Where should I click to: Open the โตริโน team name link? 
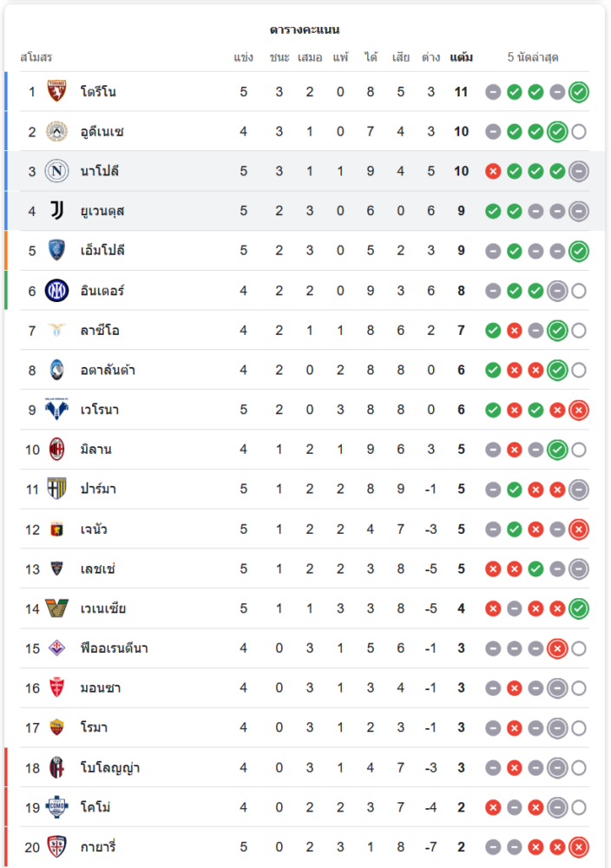(98, 92)
